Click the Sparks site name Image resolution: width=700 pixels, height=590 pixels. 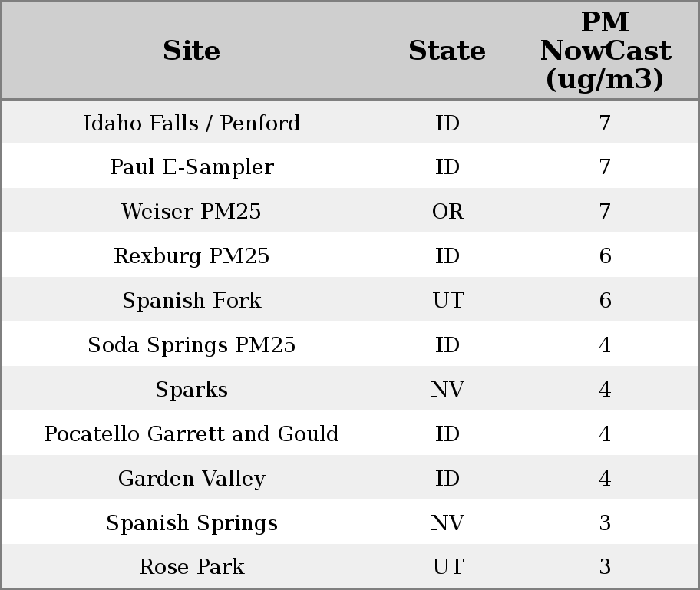point(191,390)
